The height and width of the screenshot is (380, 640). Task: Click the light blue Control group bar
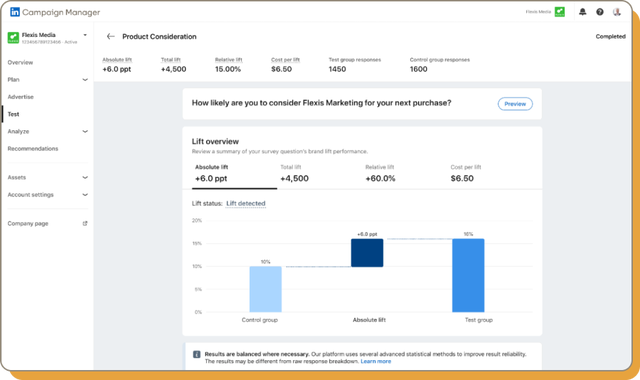click(x=265, y=289)
